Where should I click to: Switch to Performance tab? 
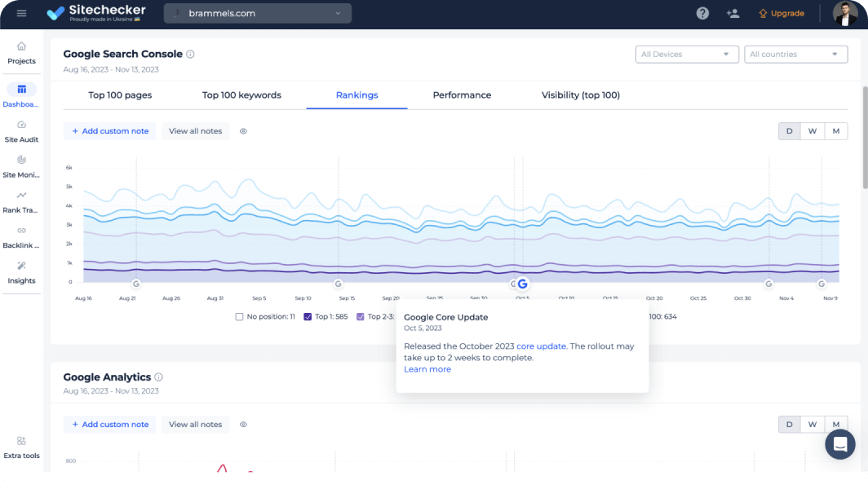tap(462, 95)
